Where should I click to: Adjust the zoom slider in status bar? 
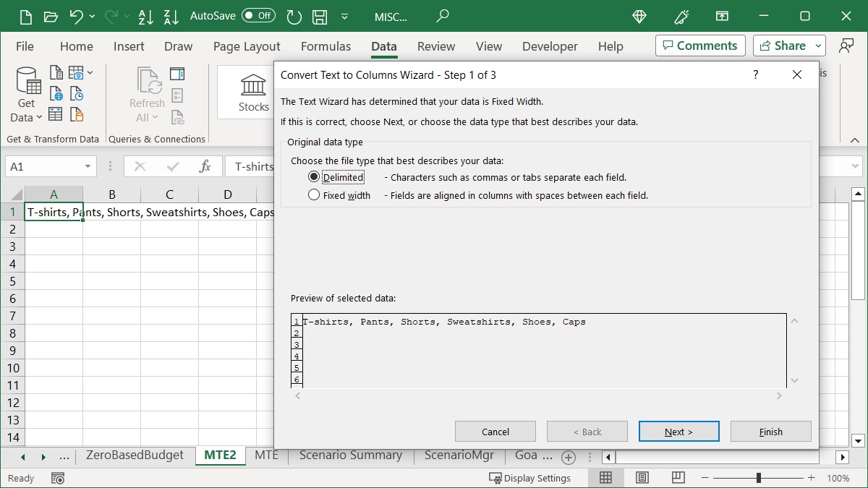pyautogui.click(x=758, y=478)
